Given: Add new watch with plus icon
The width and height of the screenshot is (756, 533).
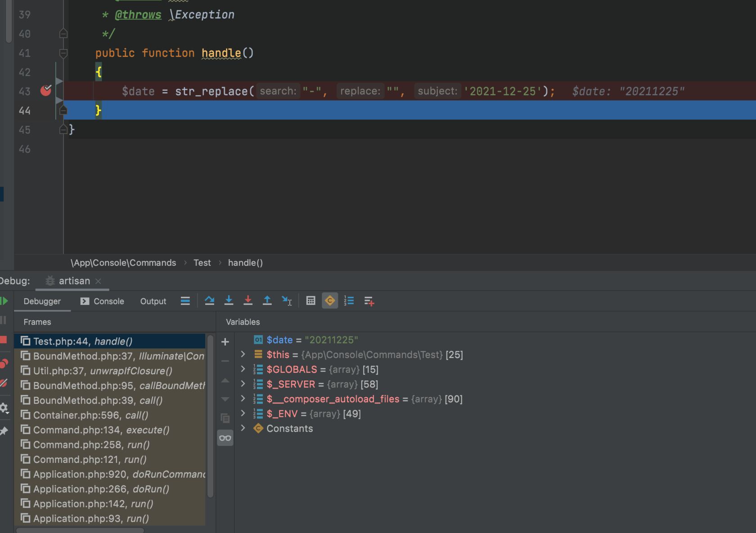Looking at the screenshot, I should [x=225, y=342].
